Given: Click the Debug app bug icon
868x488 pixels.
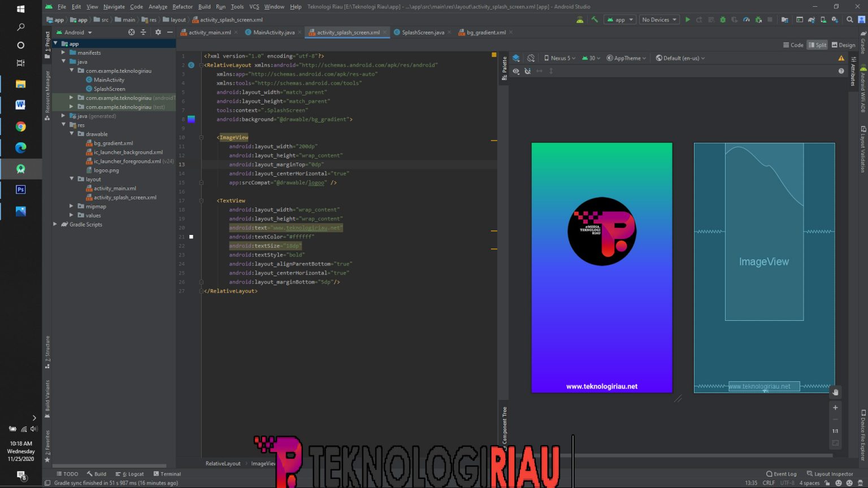Looking at the screenshot, I should [723, 19].
